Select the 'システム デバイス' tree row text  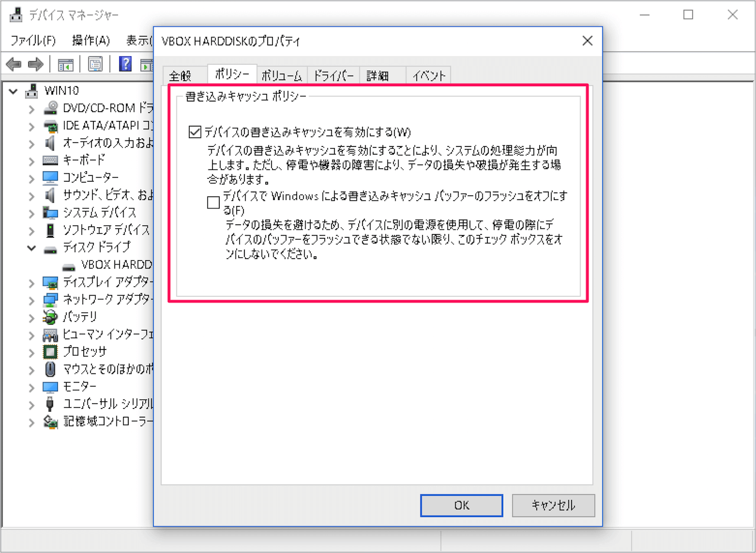tap(100, 212)
